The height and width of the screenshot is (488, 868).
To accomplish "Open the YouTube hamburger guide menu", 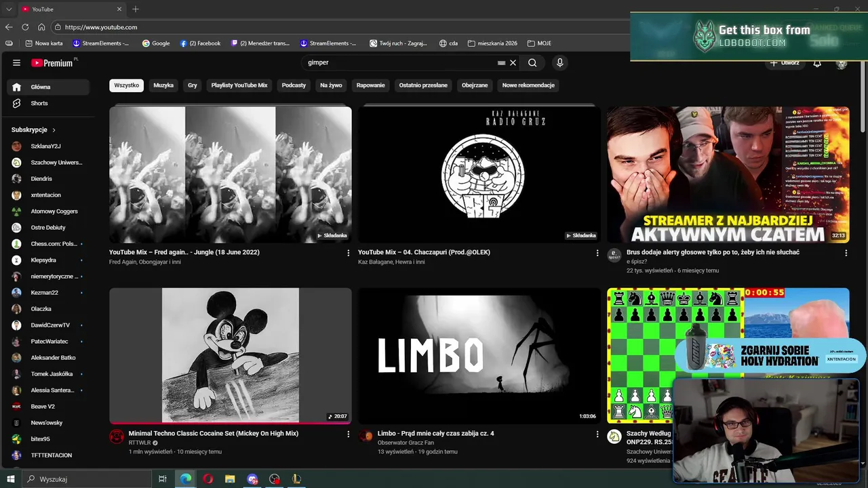I will click(x=16, y=62).
